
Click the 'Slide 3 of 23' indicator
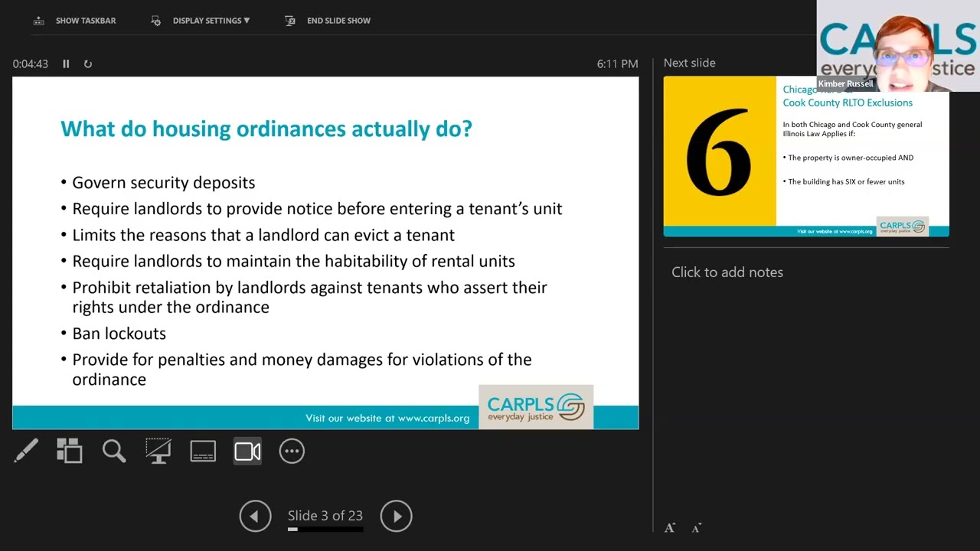coord(325,515)
